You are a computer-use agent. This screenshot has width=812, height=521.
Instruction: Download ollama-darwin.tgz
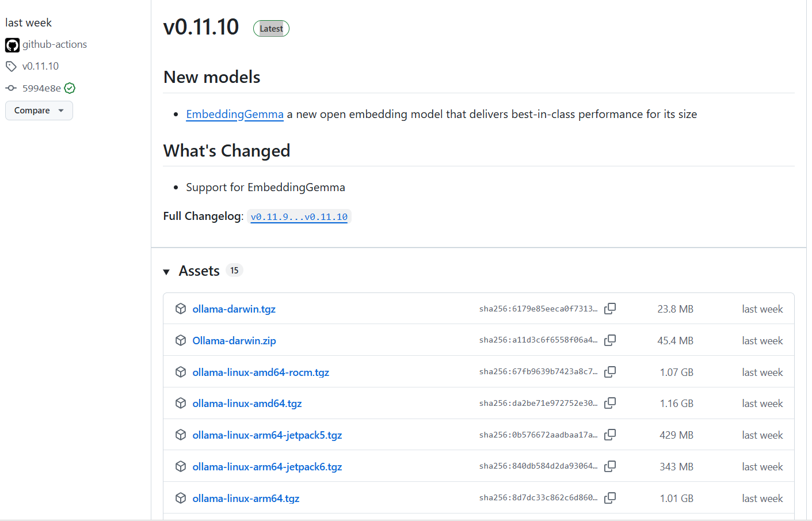[234, 309]
